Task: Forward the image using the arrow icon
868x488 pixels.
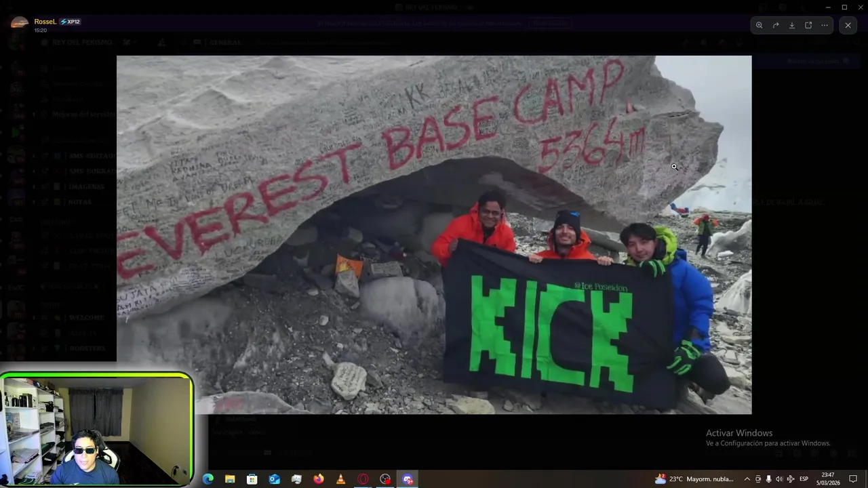Action: coord(776,25)
